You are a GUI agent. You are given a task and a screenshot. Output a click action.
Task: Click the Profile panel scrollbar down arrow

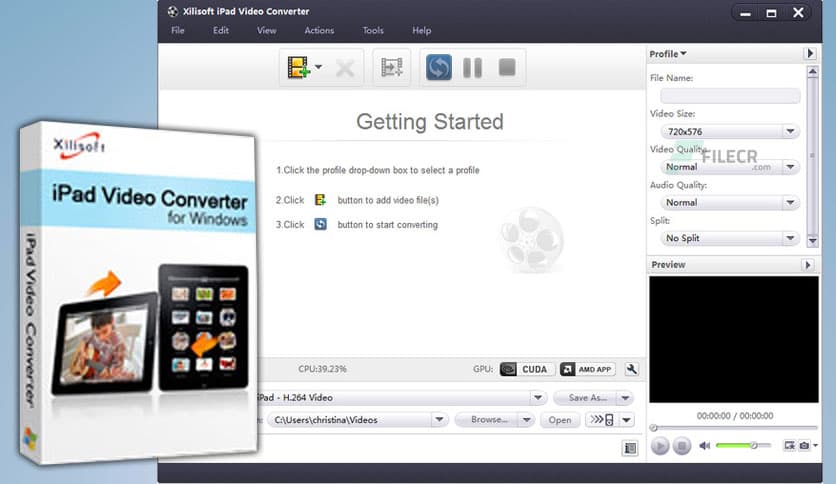pyautogui.click(x=812, y=241)
